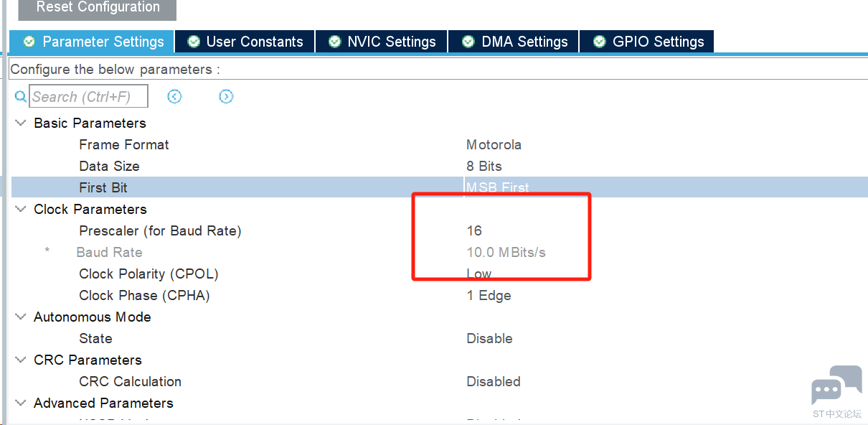Click green check icon on Parameter Settings
Image resolution: width=868 pixels, height=425 pixels.
pyautogui.click(x=29, y=42)
